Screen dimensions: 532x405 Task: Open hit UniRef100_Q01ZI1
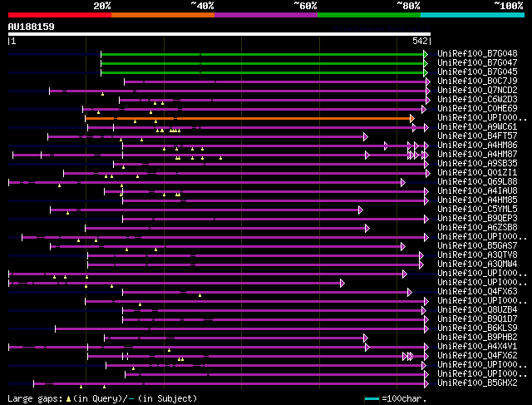[x=477, y=173]
